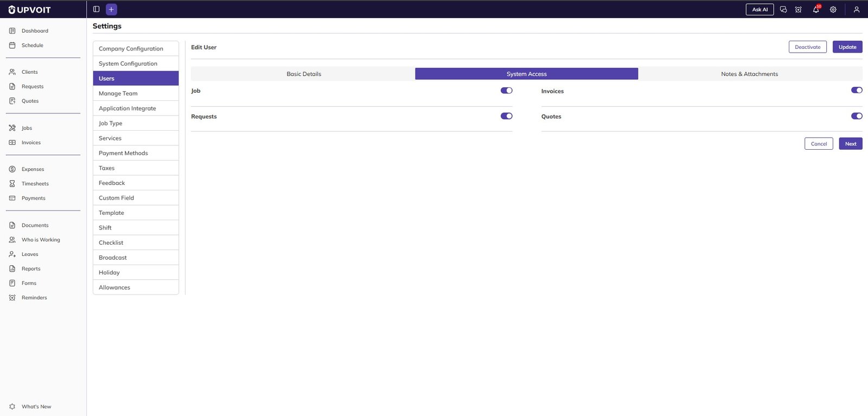Click the purple plus quick-add button
The image size is (868, 416).
(111, 9)
